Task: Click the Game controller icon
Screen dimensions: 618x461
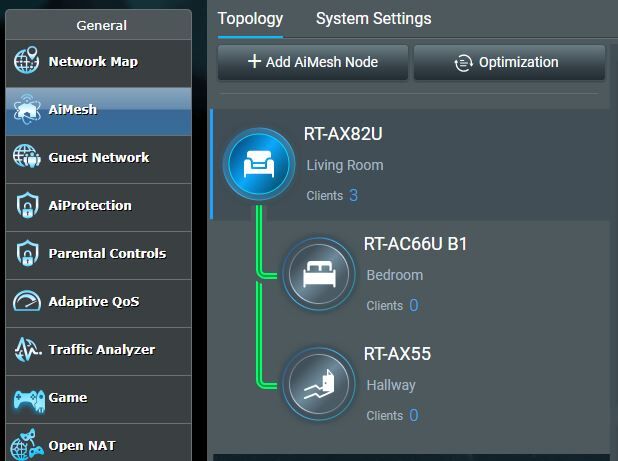Action: (x=29, y=400)
